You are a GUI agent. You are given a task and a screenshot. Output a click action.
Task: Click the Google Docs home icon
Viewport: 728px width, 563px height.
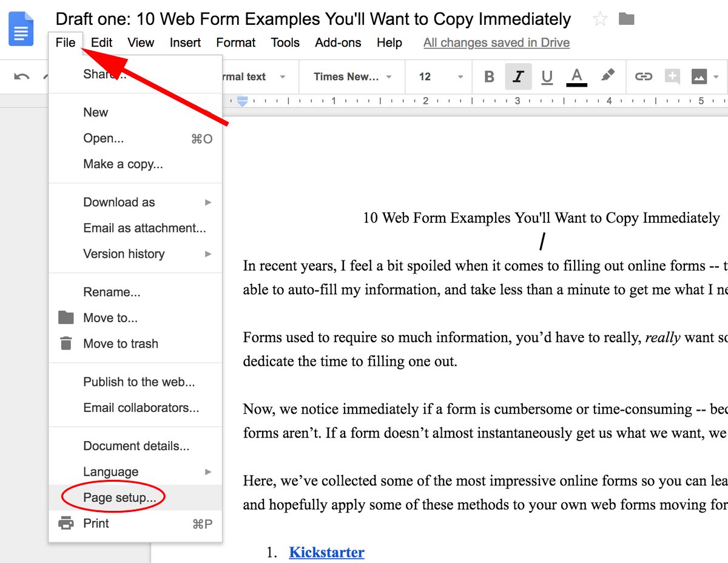21,29
